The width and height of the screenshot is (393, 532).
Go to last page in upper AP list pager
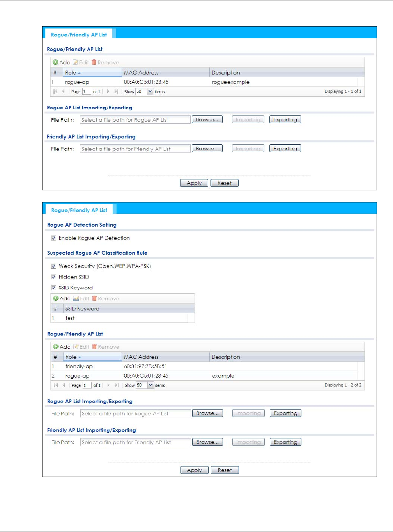116,91
